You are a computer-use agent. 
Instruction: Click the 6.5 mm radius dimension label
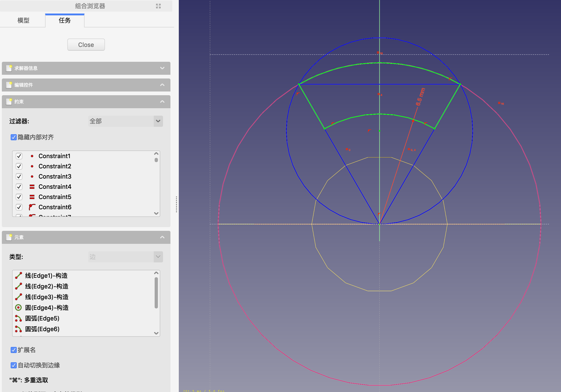click(x=420, y=97)
